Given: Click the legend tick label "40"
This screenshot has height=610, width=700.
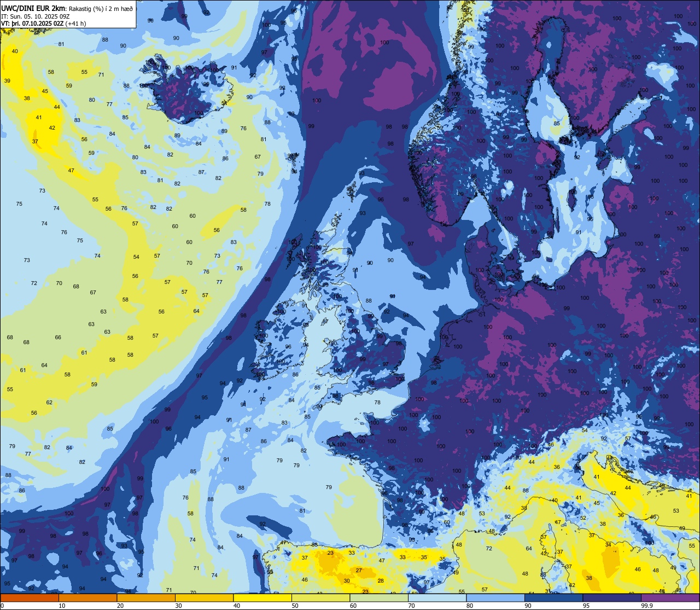Looking at the screenshot, I should (x=237, y=606).
